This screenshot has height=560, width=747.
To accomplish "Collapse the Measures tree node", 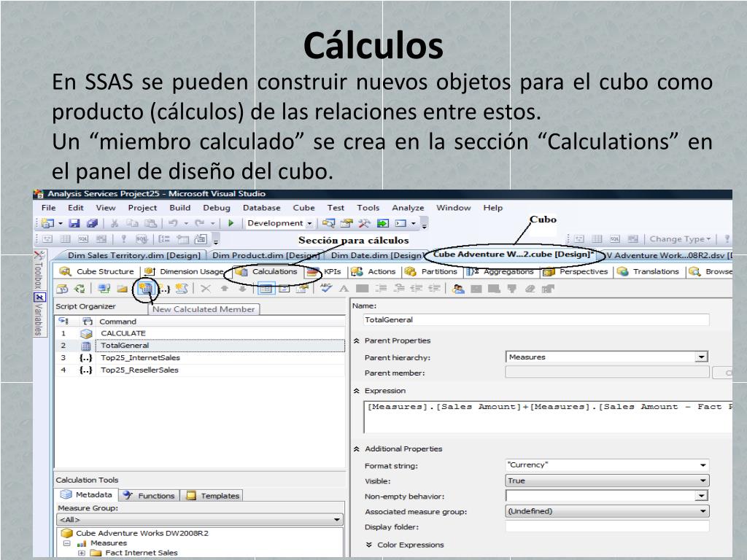I will (x=66, y=543).
